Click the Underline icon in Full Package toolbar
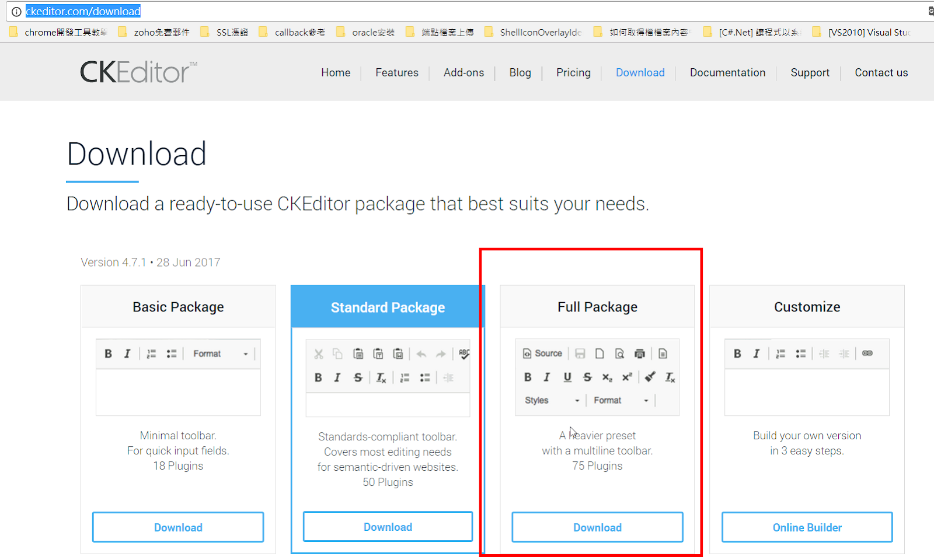 coord(567,377)
